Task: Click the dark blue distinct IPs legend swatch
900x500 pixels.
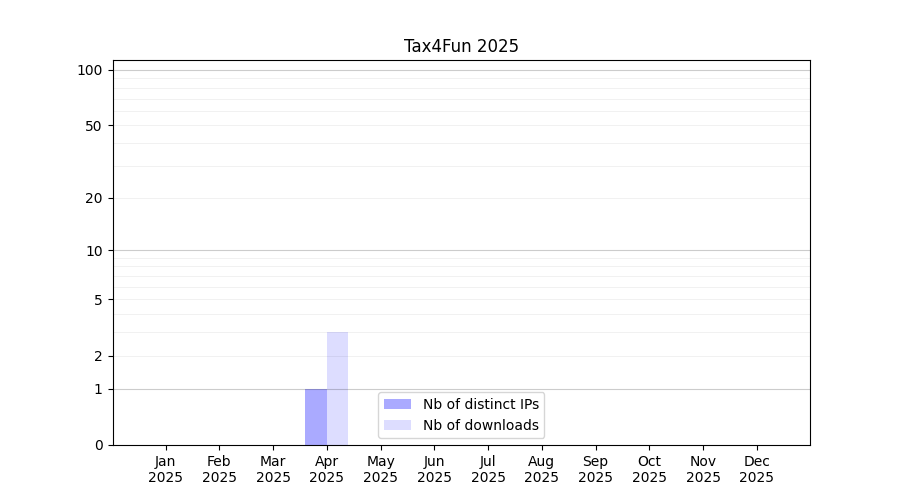Action: point(397,404)
